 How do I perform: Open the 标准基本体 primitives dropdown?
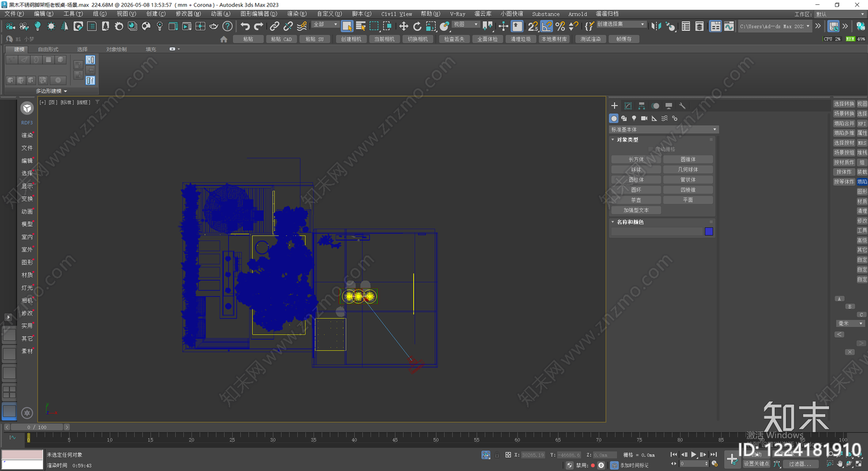[663, 129]
